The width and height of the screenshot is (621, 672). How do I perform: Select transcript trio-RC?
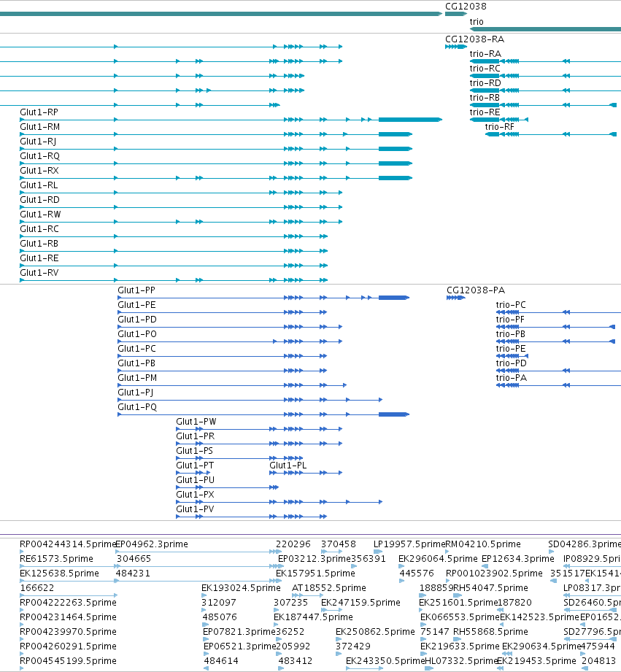(x=485, y=68)
